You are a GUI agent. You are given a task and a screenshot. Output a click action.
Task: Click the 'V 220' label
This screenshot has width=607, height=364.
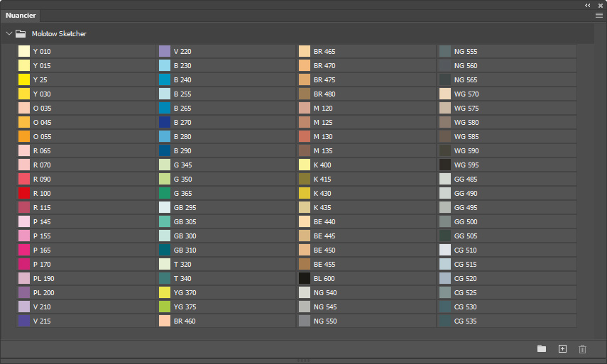click(182, 52)
